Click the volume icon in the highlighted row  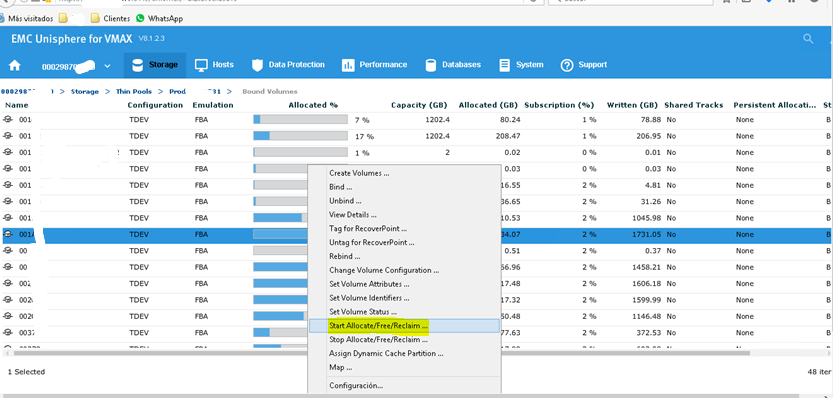click(8, 234)
